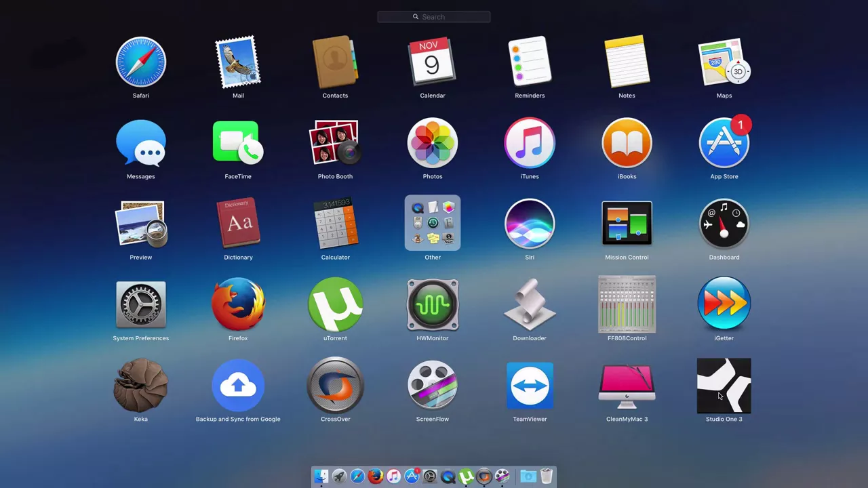Viewport: 868px width, 488px height.
Task: Open iTunes from the Dock
Action: tap(393, 476)
